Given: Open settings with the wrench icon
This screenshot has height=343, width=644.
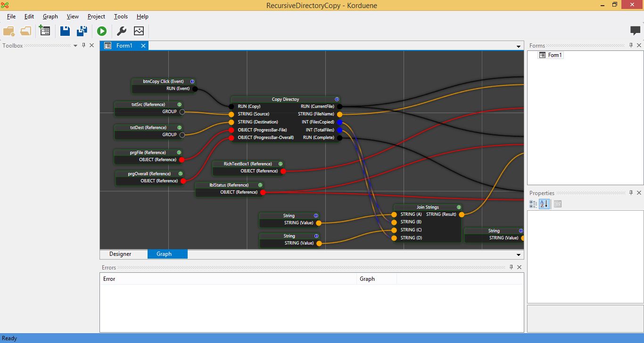Looking at the screenshot, I should click(x=121, y=31).
